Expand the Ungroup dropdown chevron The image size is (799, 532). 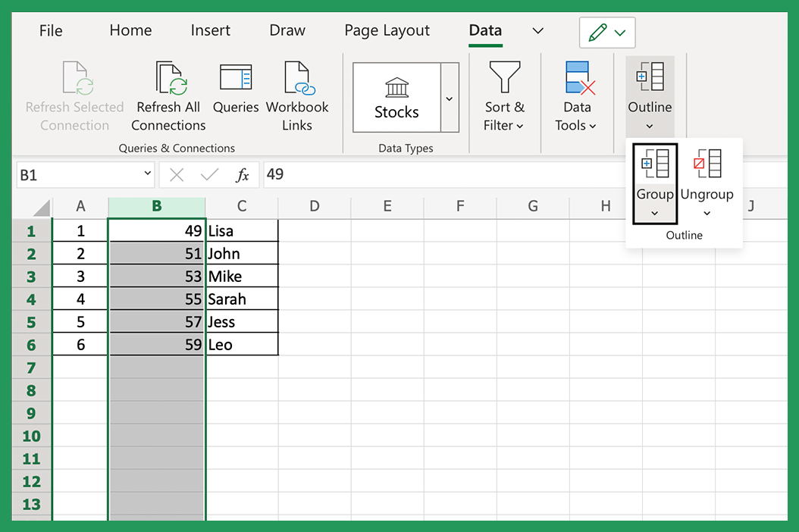(x=707, y=212)
